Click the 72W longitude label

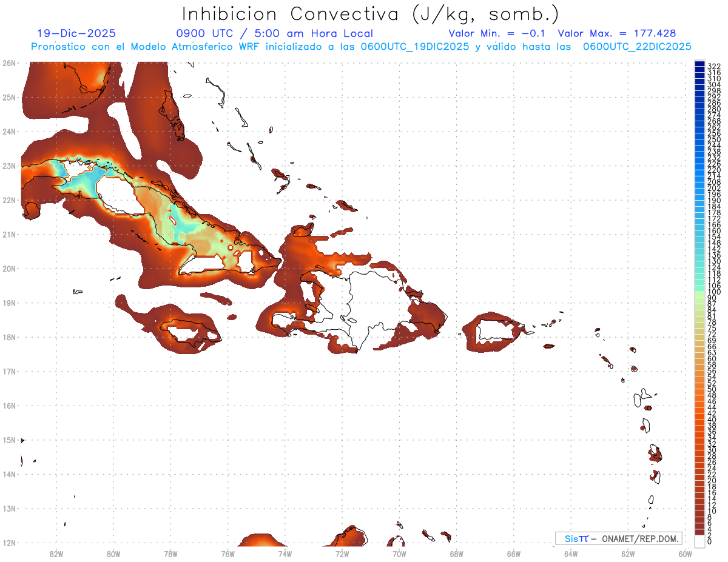[x=342, y=554]
